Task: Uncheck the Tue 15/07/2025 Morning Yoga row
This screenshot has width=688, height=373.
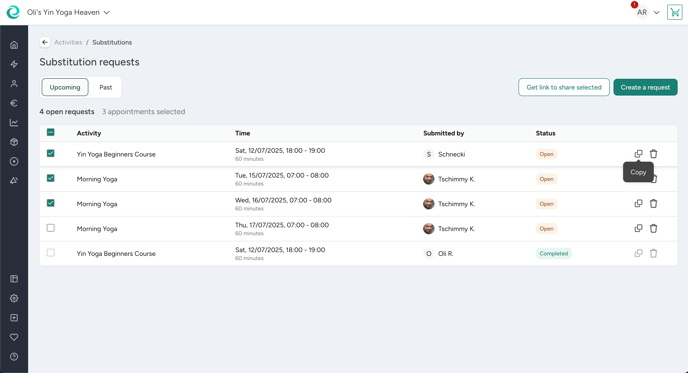Action: (x=51, y=178)
